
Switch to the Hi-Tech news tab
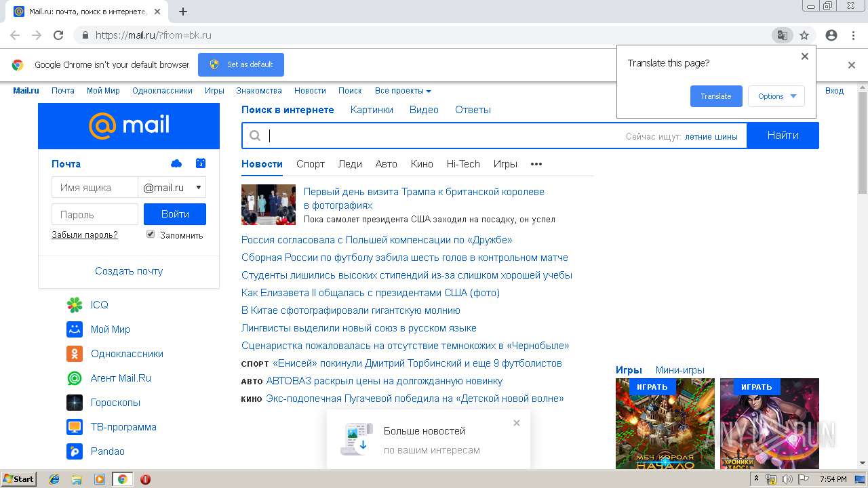coord(463,164)
